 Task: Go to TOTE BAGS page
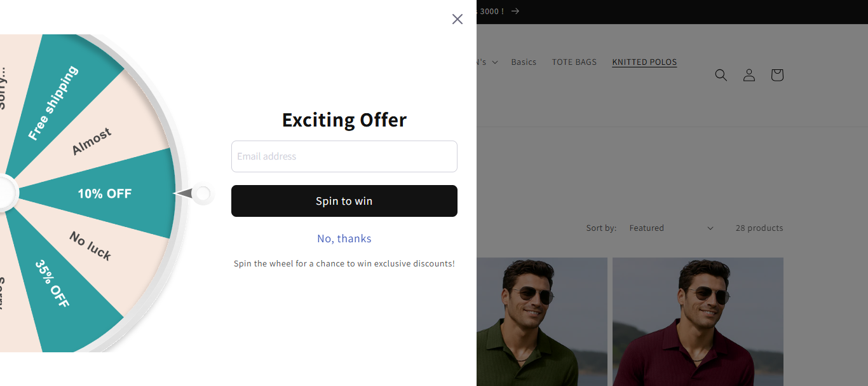pos(574,62)
